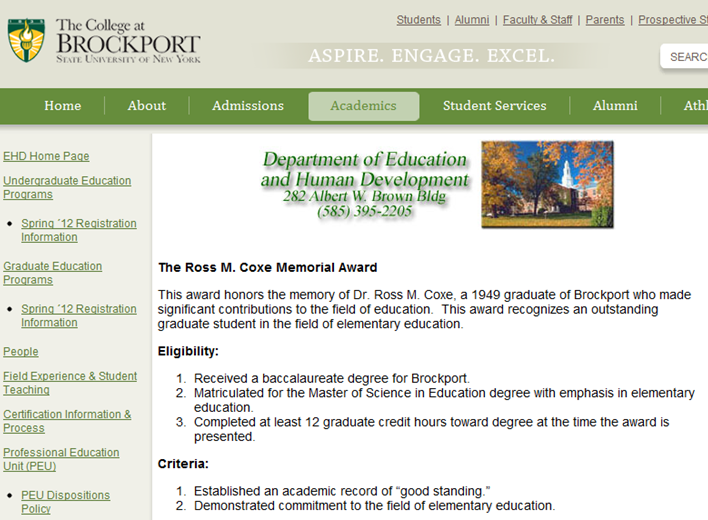
Task: Click the search input field
Action: pyautogui.click(x=686, y=57)
